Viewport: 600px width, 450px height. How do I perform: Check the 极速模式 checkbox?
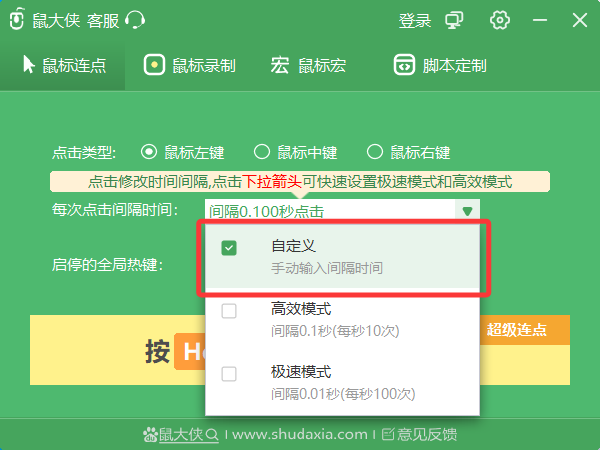(229, 373)
